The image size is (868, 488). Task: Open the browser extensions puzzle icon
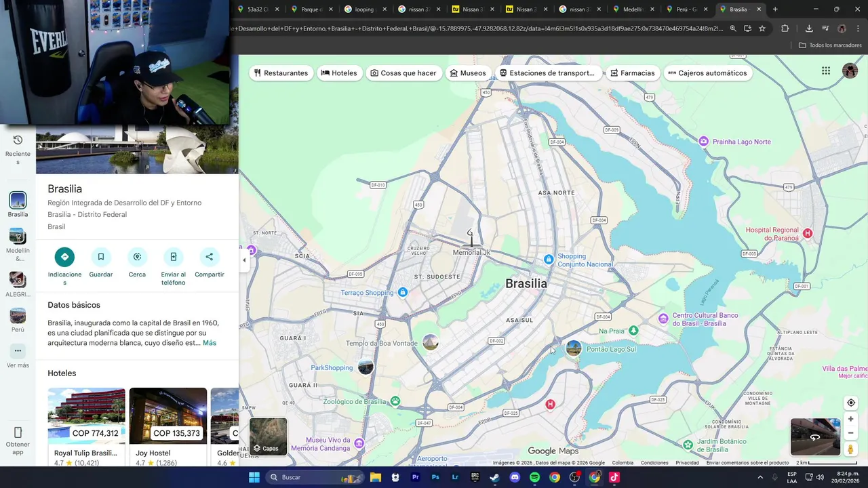785,28
